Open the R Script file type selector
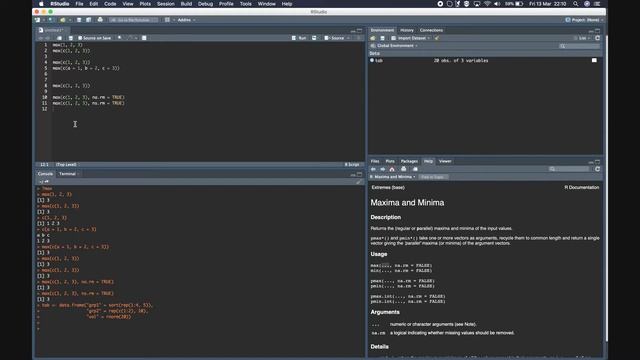 353,164
